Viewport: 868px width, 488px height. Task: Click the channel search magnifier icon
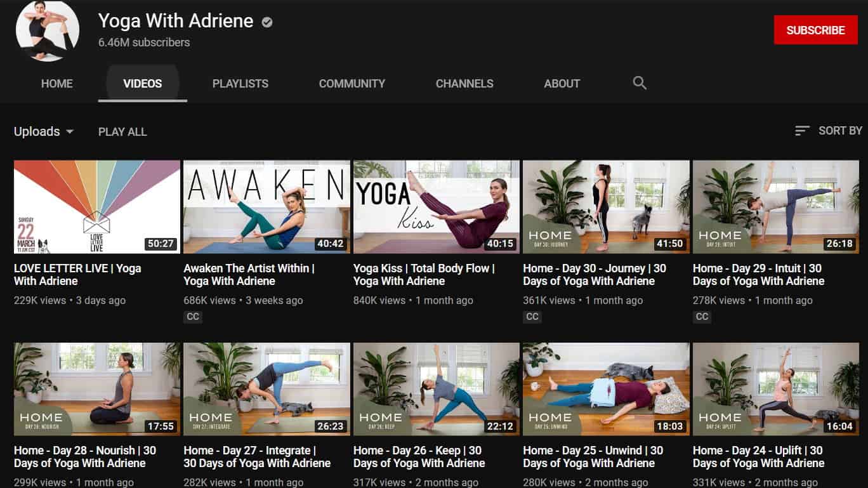(x=640, y=83)
